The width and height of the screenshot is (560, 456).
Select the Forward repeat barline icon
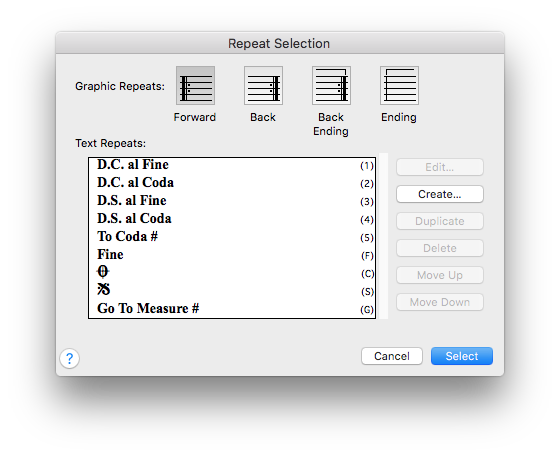coord(195,85)
